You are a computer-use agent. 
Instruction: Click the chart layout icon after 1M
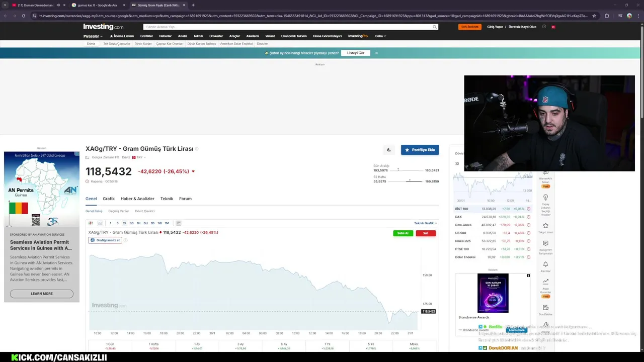click(x=178, y=223)
